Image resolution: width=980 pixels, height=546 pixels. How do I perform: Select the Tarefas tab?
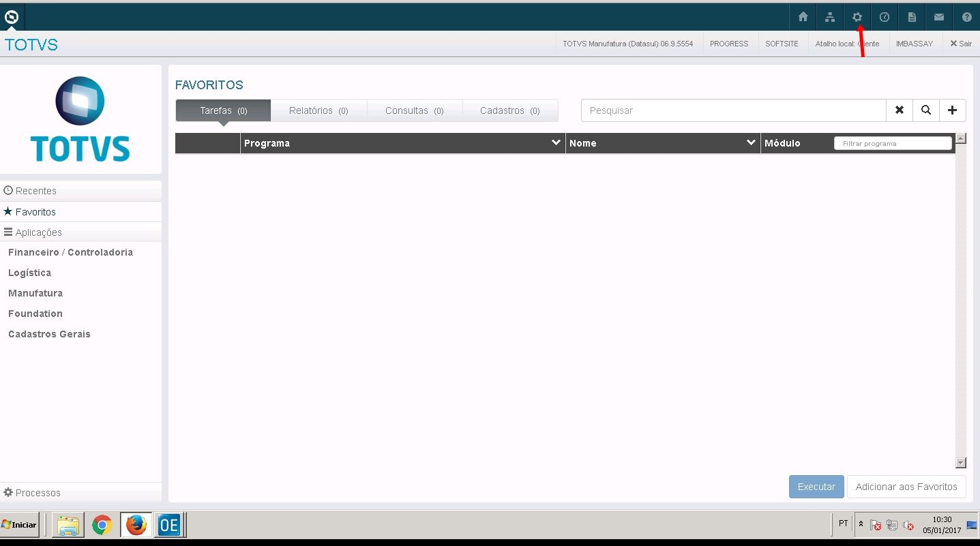pyautogui.click(x=224, y=110)
